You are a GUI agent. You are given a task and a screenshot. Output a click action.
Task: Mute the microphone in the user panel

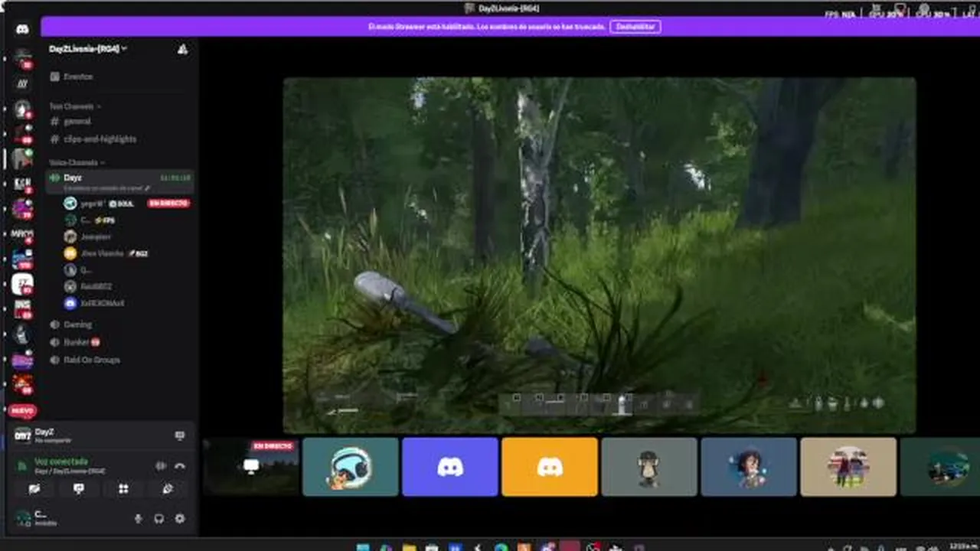tap(139, 518)
